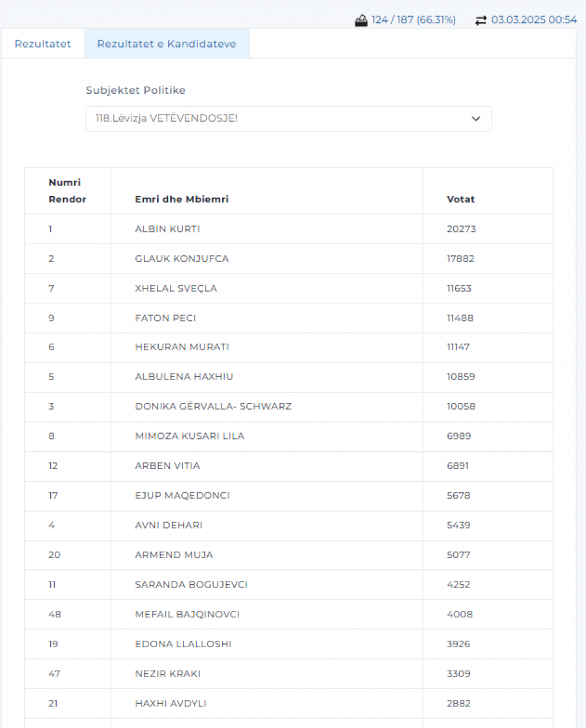Select GLAUK KONJUFCA in the table
Viewport: 586px width, 728px height.
click(x=182, y=259)
